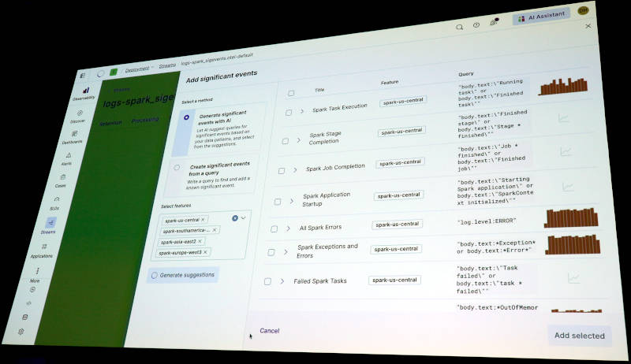This screenshot has width=631, height=364.
Task: Open the Deployment breadcrumb dropdown
Action: (139, 69)
